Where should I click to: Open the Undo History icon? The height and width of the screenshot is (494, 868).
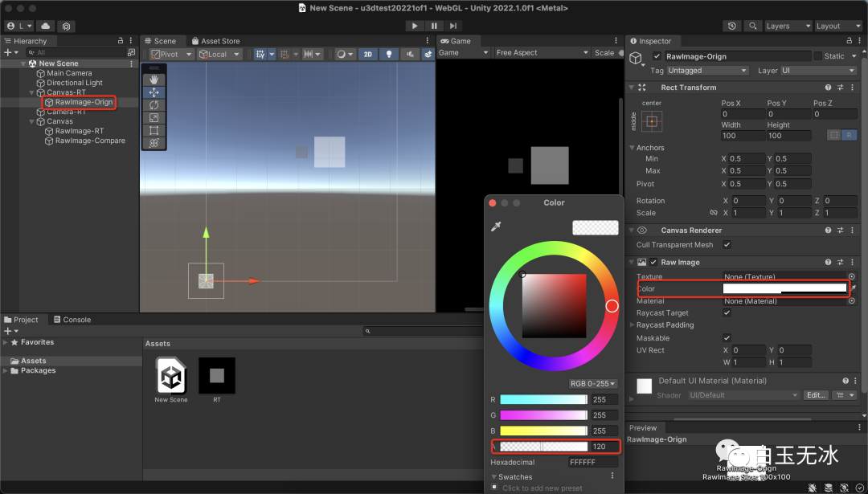732,26
